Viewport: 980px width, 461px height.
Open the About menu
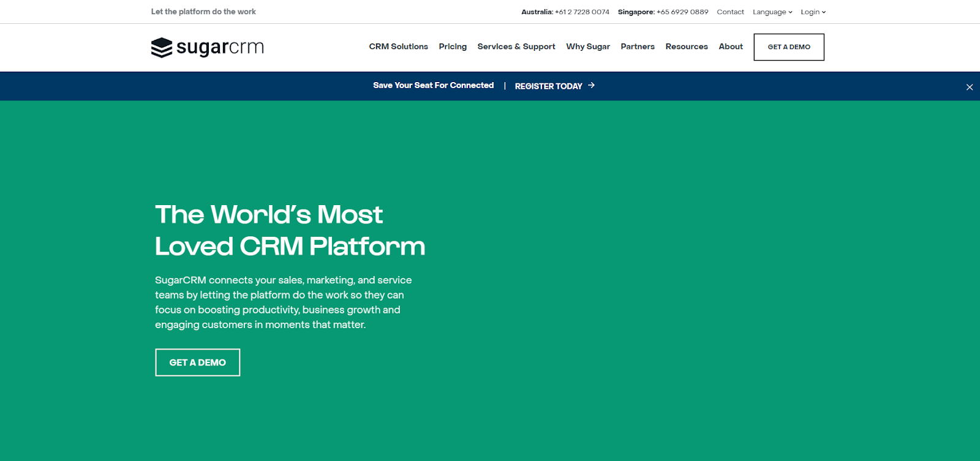(x=731, y=47)
